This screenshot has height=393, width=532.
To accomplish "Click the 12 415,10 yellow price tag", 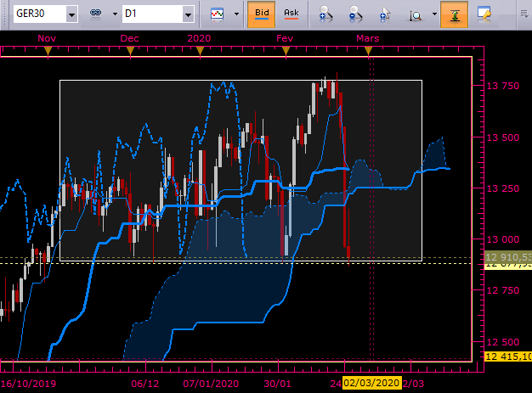I will (508, 357).
